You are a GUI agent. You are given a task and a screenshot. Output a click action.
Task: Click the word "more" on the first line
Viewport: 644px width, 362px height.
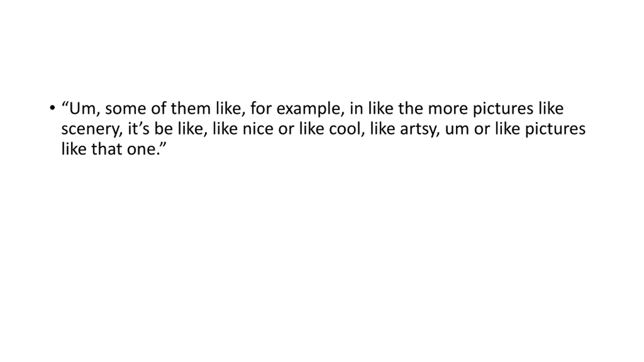448,109
